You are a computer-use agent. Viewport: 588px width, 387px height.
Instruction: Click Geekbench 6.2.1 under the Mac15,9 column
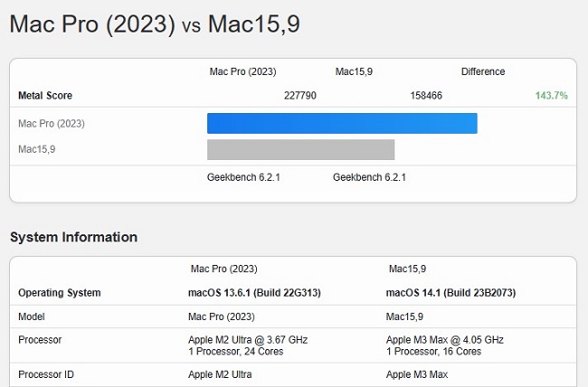pyautogui.click(x=369, y=177)
